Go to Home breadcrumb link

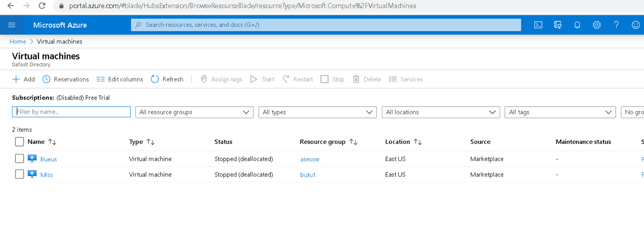[x=18, y=42]
